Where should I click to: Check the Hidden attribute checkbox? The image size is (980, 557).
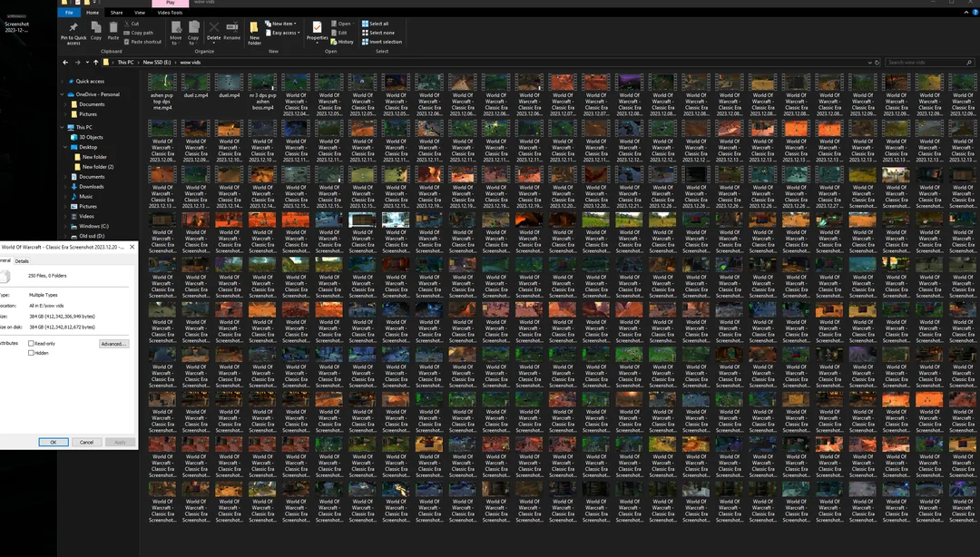click(31, 353)
